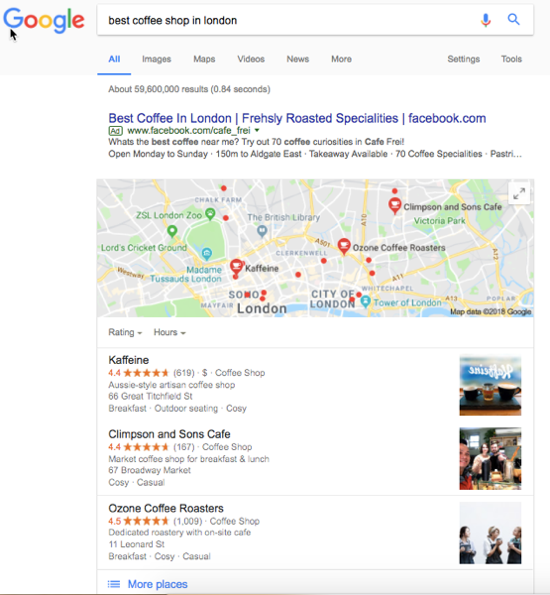
Task: Click the Ozone Coffee Roasters map pin
Action: click(x=344, y=246)
